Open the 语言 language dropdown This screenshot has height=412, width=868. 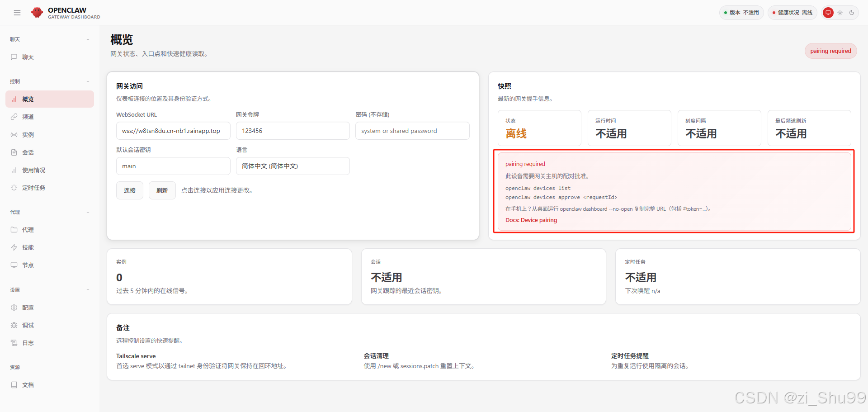pos(292,166)
